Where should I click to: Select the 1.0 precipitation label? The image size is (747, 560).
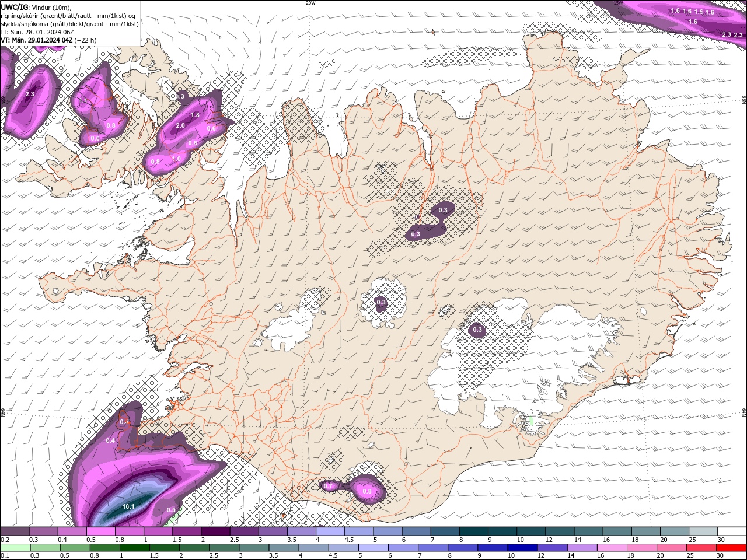click(176, 159)
